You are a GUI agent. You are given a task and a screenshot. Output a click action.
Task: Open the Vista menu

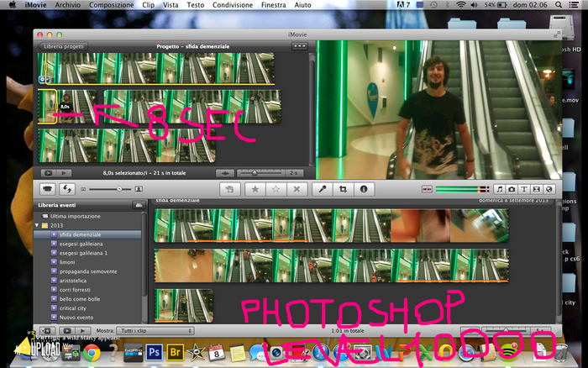171,5
